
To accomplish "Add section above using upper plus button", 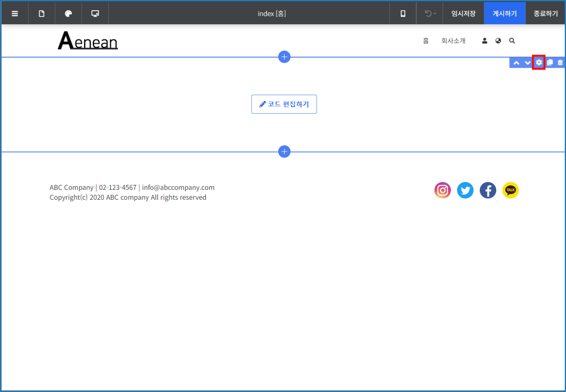I will 284,57.
